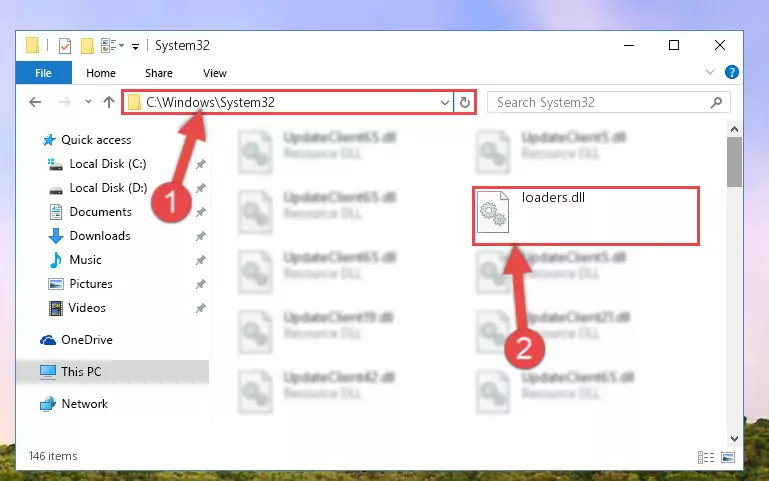
Task: Expand the ribbon with the chevron
Action: pos(710,73)
